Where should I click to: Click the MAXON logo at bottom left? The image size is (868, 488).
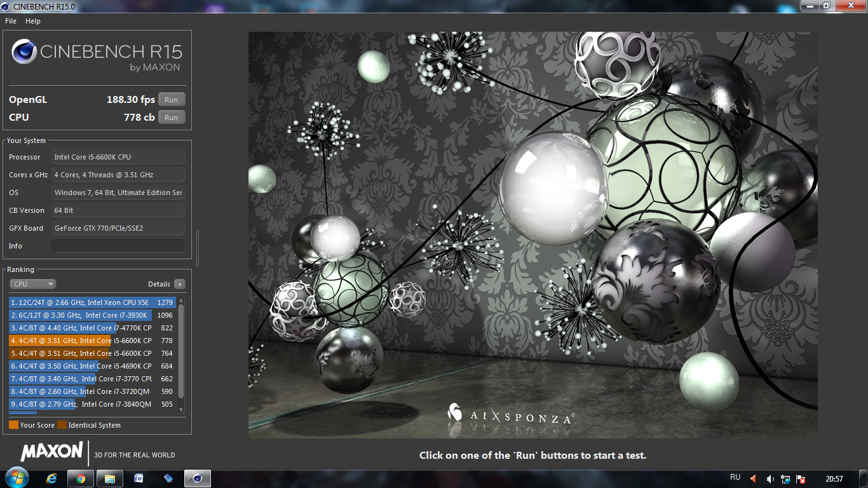(x=51, y=452)
